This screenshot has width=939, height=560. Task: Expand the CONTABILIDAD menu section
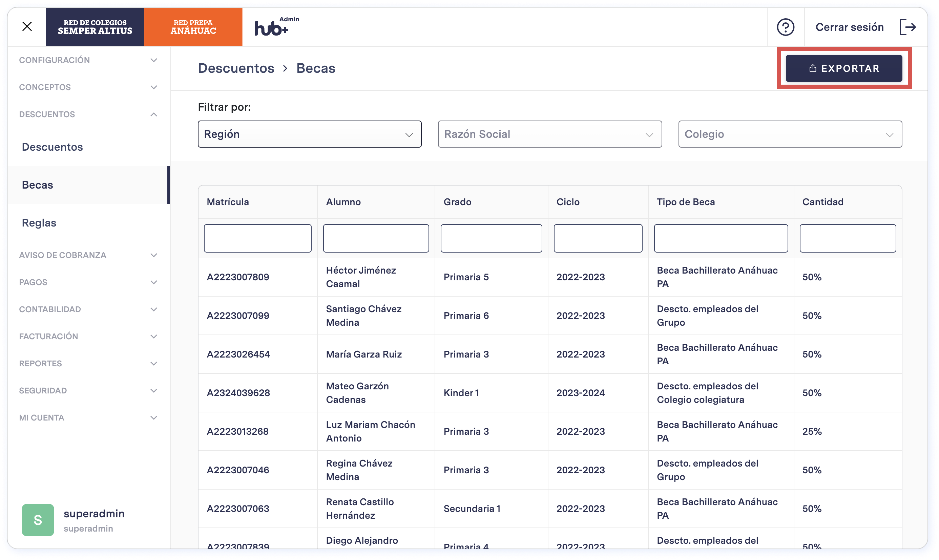tap(88, 309)
